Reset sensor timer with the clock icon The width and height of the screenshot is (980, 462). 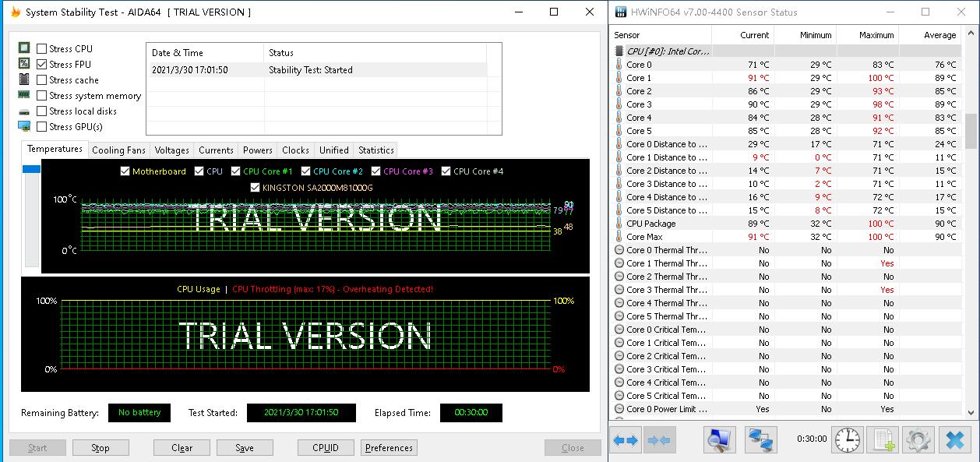coord(847,440)
